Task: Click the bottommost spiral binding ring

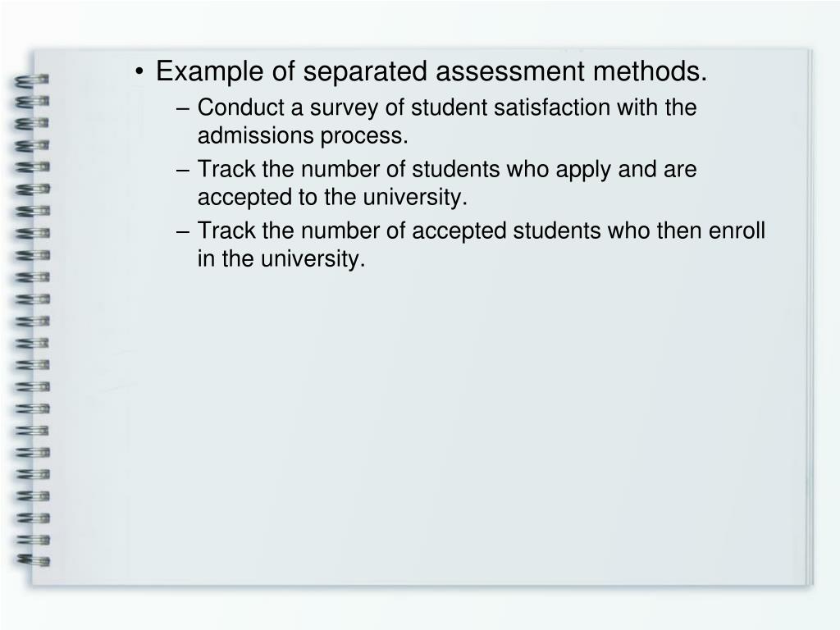Action: click(x=33, y=560)
